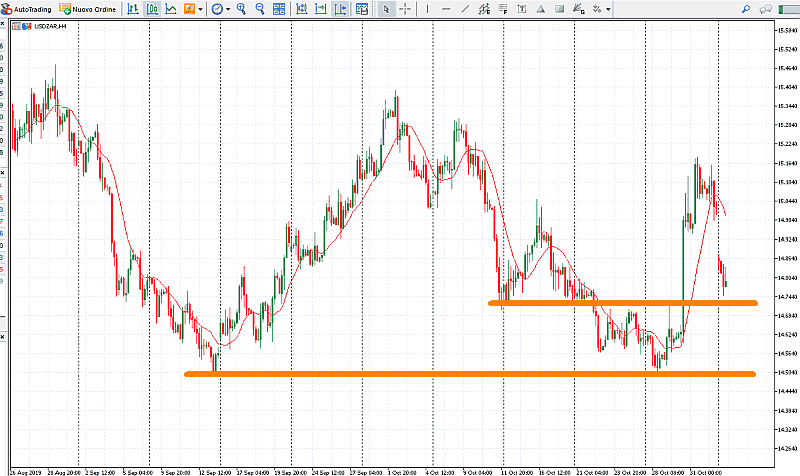The image size is (800, 476).
Task: Open the templates dropdown arrow
Action: 203,9
